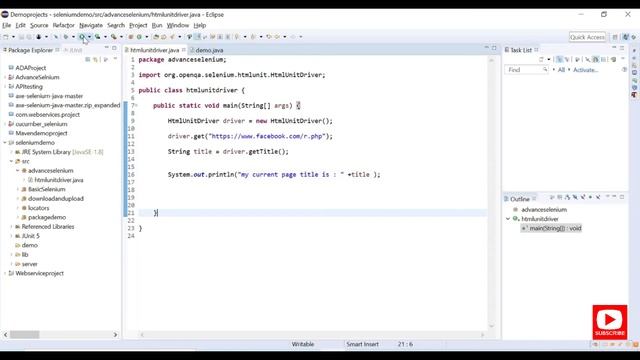This screenshot has height=360, width=640.
Task: Click the magnifier icon in the Find box
Action: (545, 70)
